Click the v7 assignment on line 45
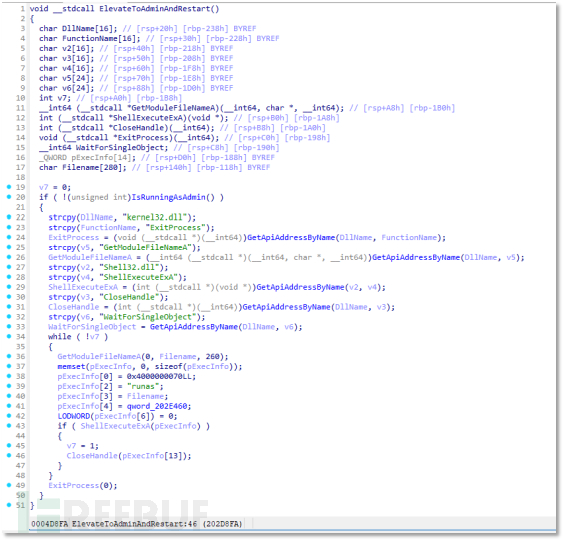 pos(83,446)
